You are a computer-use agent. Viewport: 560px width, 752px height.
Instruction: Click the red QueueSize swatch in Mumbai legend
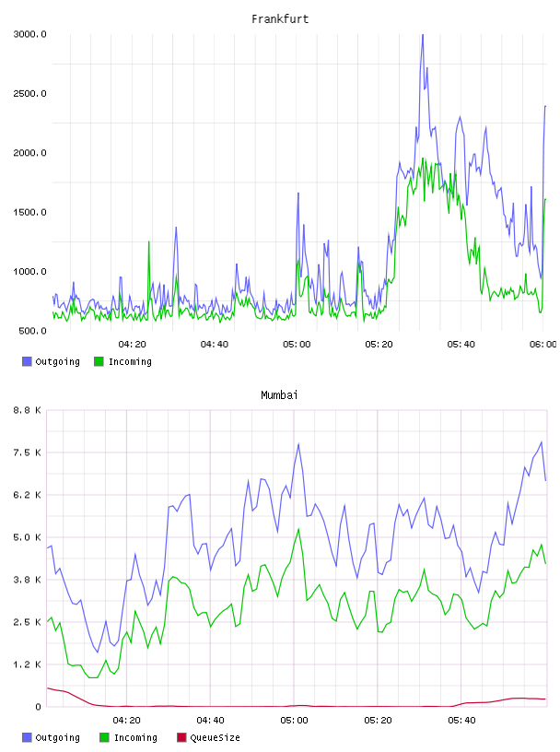181,737
